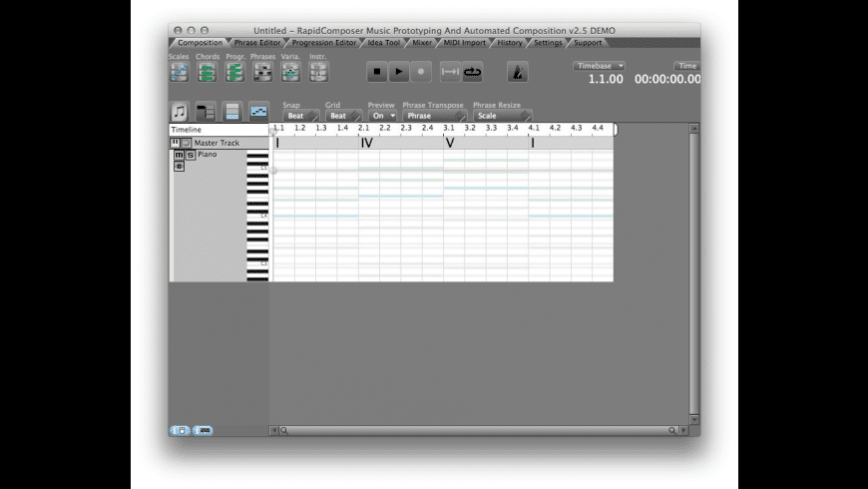The height and width of the screenshot is (489, 868).
Task: Toggle the loop playback icon
Action: [x=472, y=72]
